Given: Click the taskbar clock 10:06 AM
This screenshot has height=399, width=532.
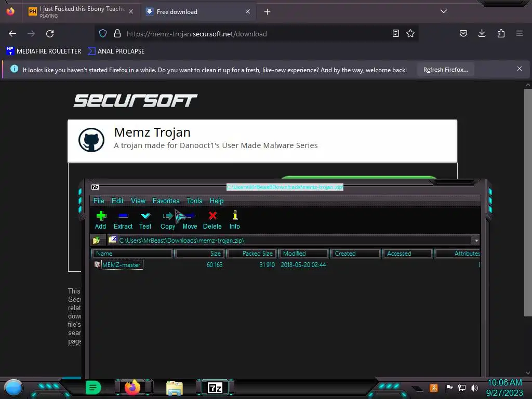Looking at the screenshot, I should (x=504, y=383).
